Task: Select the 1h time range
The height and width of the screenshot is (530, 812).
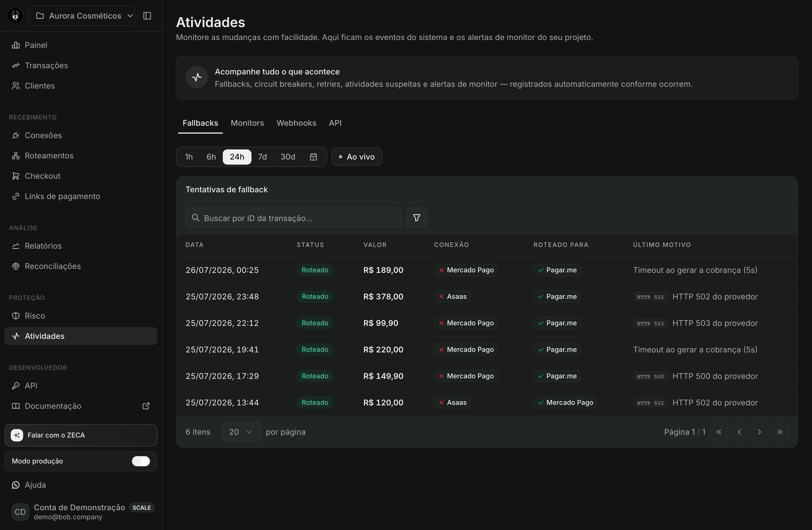Action: click(189, 157)
